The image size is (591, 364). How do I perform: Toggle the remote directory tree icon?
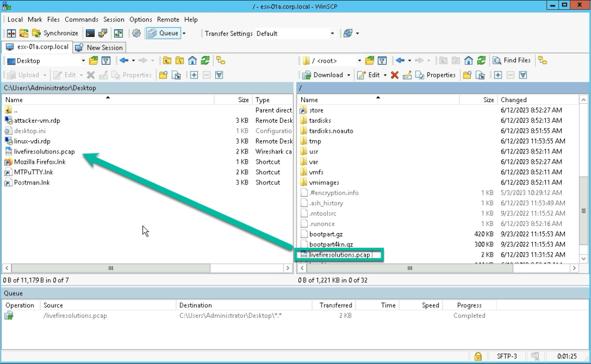[543, 61]
